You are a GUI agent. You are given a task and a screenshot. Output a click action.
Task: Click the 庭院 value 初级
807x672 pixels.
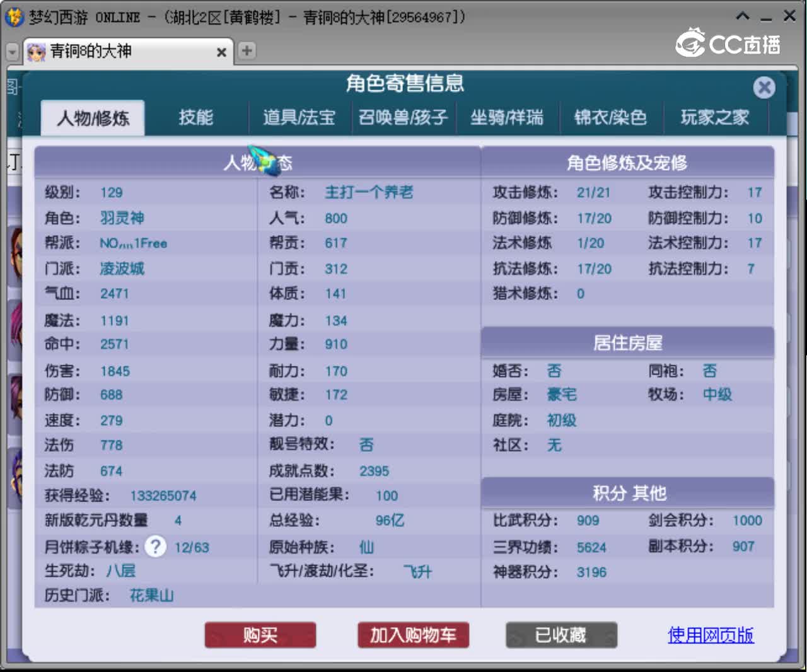pyautogui.click(x=562, y=420)
